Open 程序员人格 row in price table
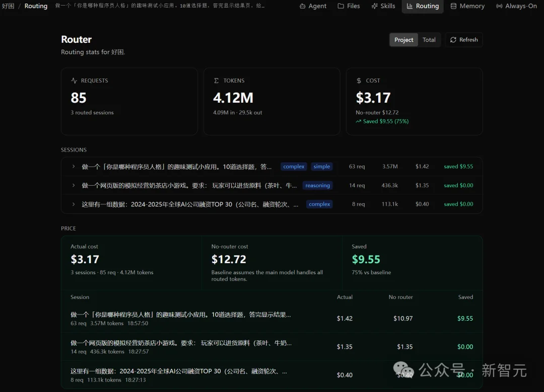The height and width of the screenshot is (392, 544). click(271, 319)
